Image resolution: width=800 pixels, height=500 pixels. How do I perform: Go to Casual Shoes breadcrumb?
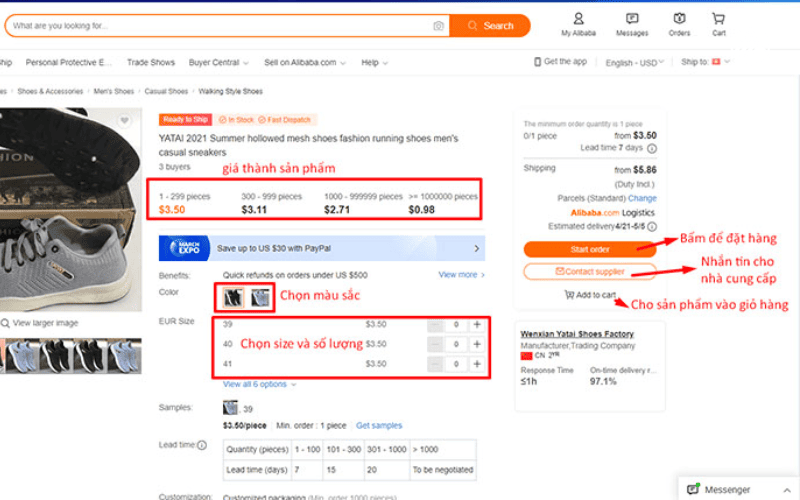(166, 91)
